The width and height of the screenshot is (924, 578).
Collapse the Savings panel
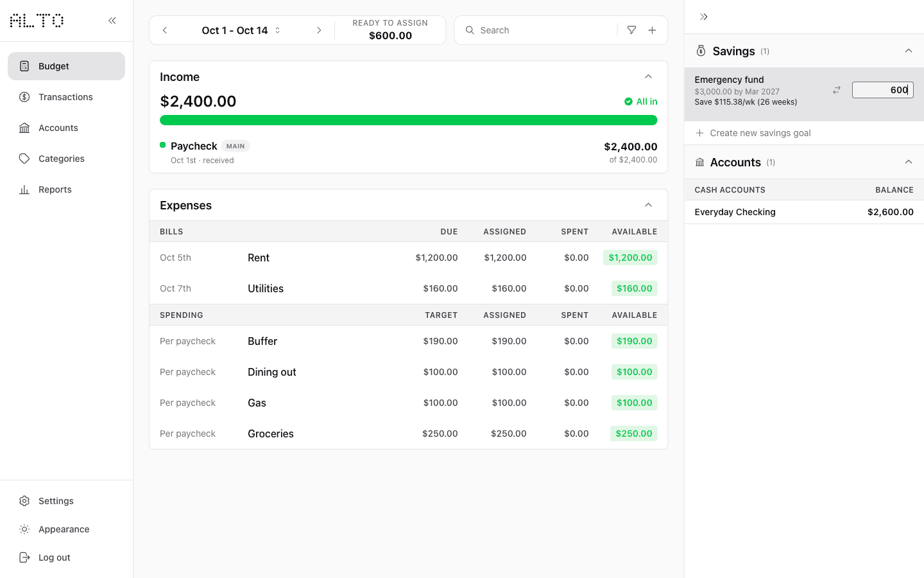click(x=908, y=51)
